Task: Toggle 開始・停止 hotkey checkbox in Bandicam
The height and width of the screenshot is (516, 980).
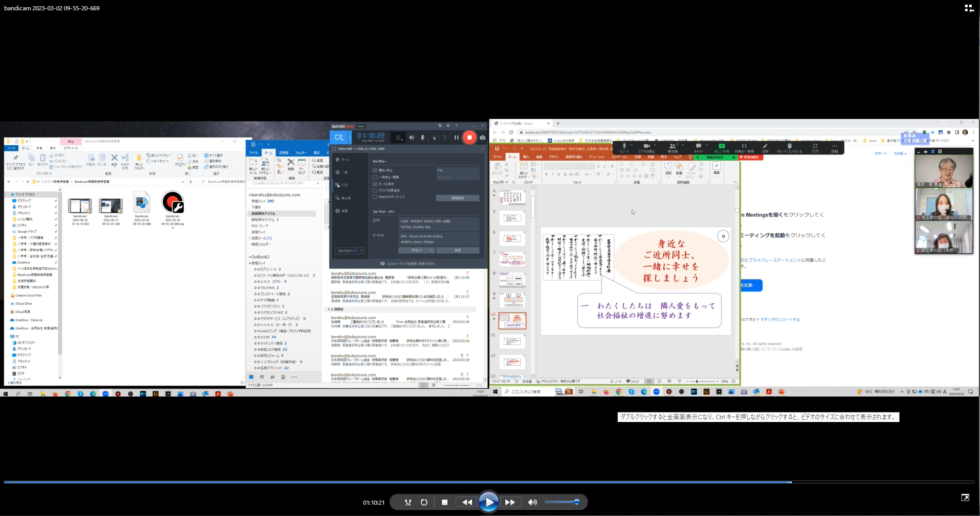Action: click(x=375, y=170)
